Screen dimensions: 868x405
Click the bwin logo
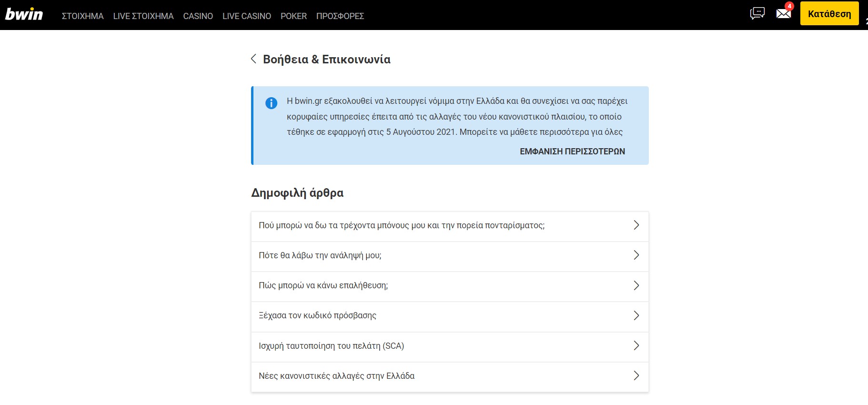pyautogui.click(x=24, y=14)
